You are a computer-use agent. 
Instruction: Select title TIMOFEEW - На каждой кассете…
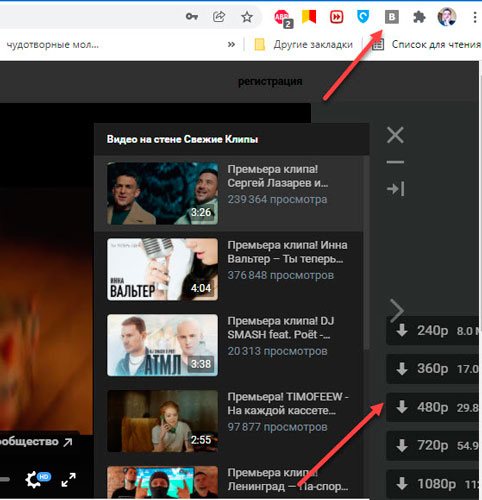click(288, 404)
